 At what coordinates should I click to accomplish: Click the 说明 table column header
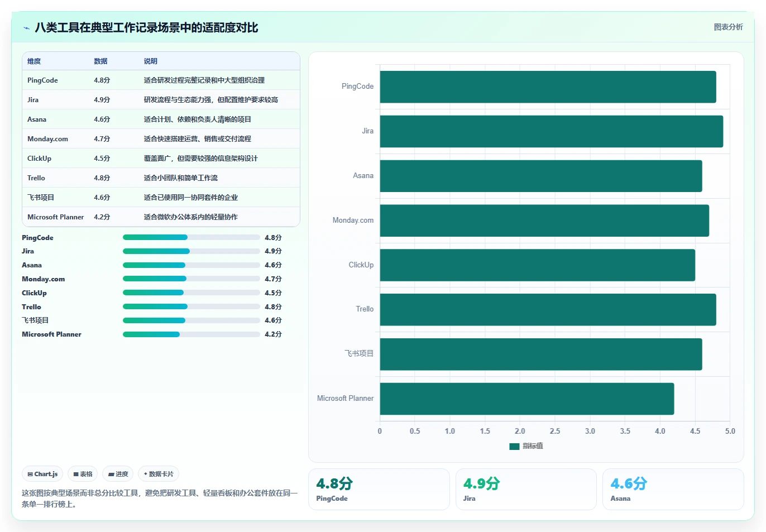[x=151, y=61]
